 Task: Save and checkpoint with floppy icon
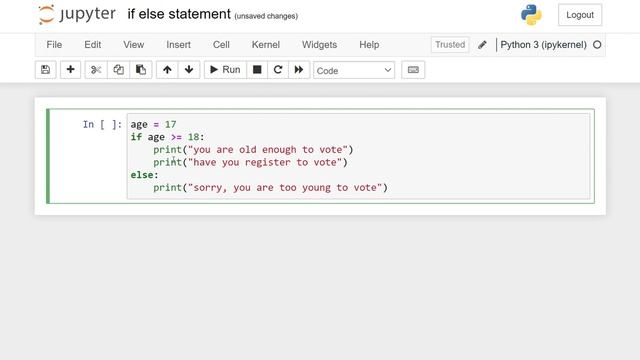click(x=45, y=70)
